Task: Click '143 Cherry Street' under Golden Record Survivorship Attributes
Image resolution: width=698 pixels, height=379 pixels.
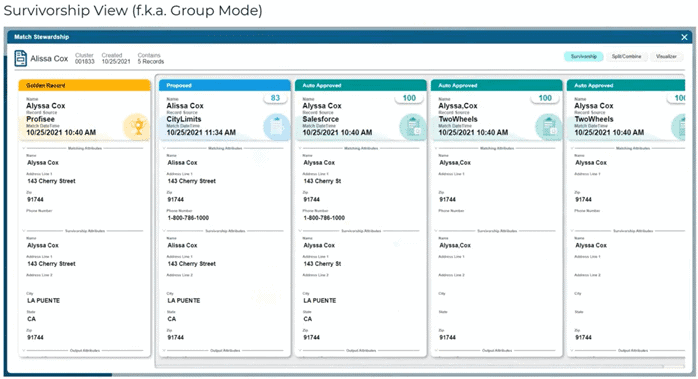Action: point(51,264)
